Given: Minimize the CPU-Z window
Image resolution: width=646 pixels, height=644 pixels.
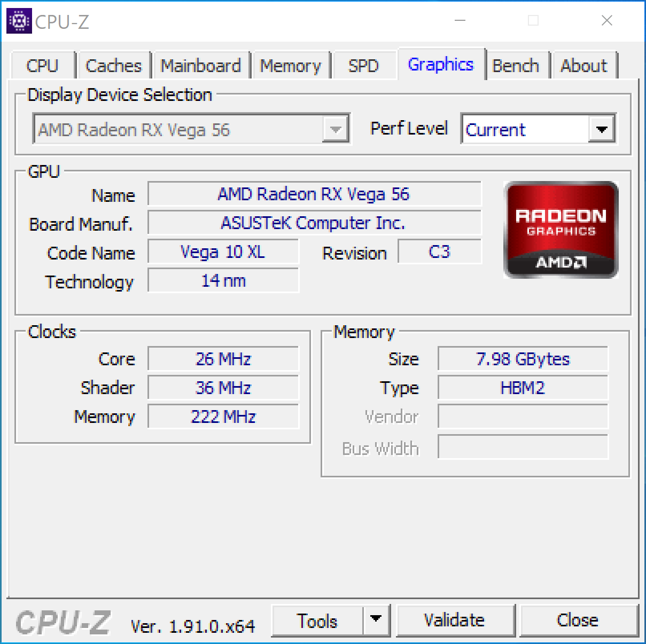Looking at the screenshot, I should click(460, 20).
